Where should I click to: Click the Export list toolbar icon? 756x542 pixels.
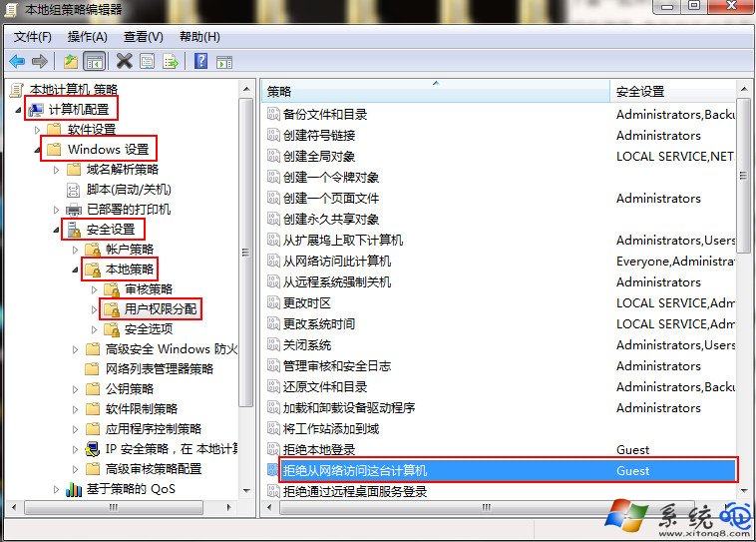[x=171, y=61]
